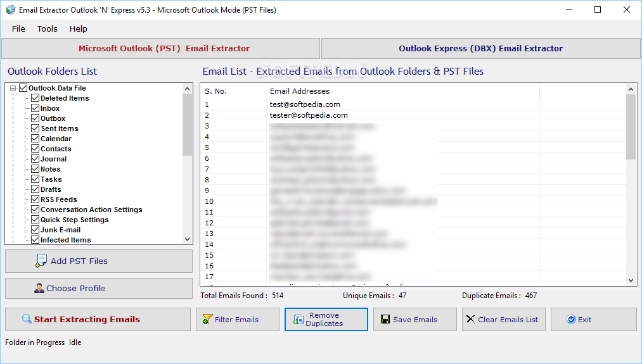
Task: Click the Total Emails Found value 514
Action: click(278, 296)
